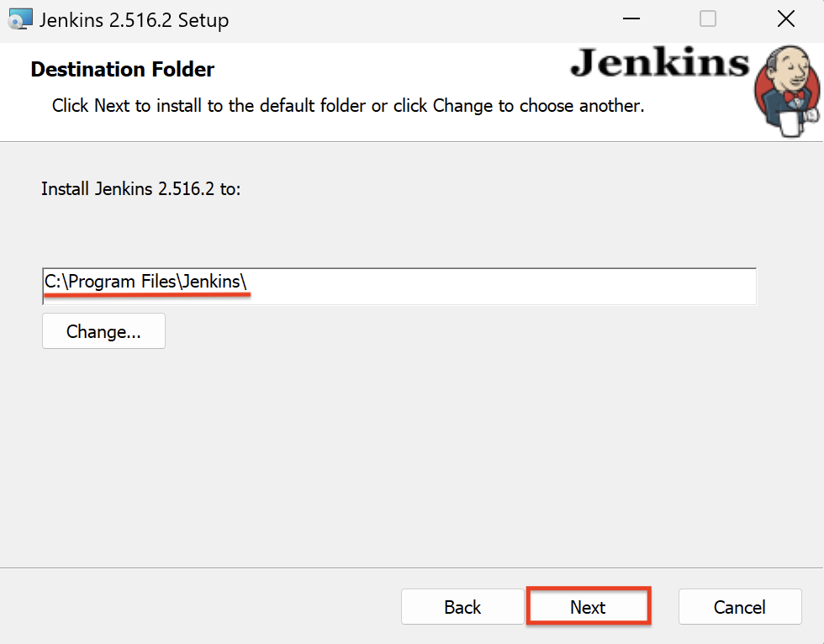
Task: Cancel the Jenkins installation
Action: [739, 607]
